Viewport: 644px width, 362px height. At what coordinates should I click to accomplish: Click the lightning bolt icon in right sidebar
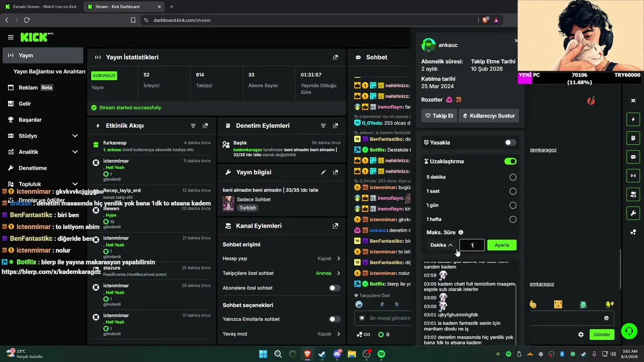coord(633,119)
